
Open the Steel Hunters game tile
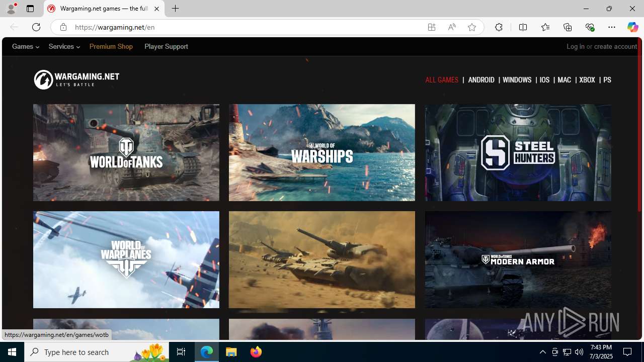click(x=518, y=152)
